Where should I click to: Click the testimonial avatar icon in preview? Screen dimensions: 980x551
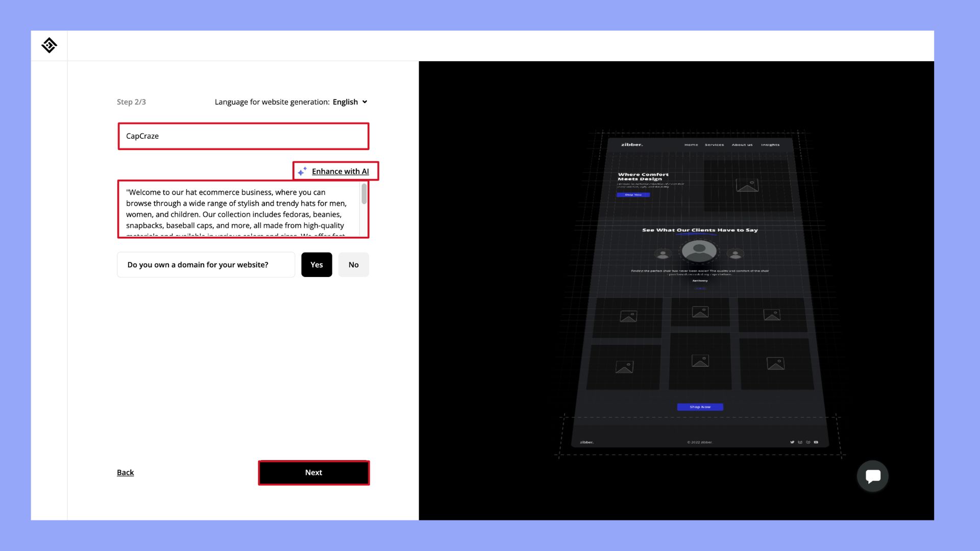[699, 252]
